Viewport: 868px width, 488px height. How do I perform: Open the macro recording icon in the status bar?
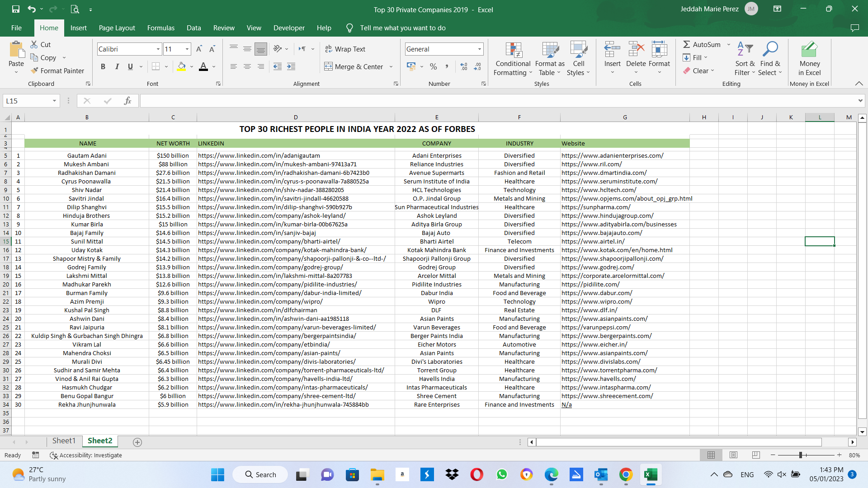click(x=35, y=455)
